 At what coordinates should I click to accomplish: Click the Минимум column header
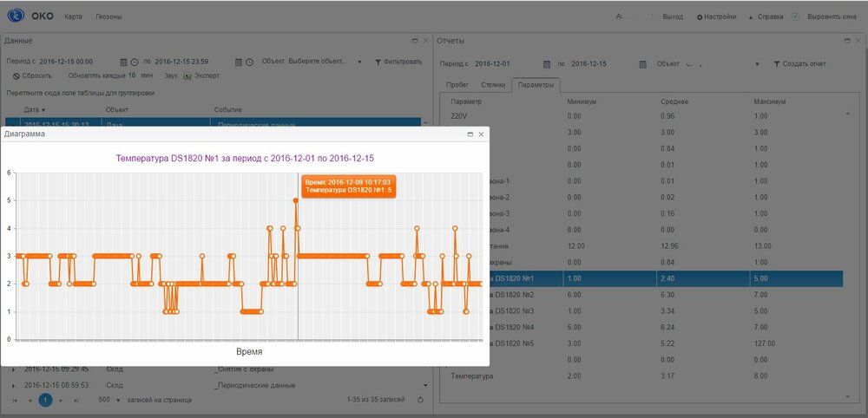[x=582, y=101]
